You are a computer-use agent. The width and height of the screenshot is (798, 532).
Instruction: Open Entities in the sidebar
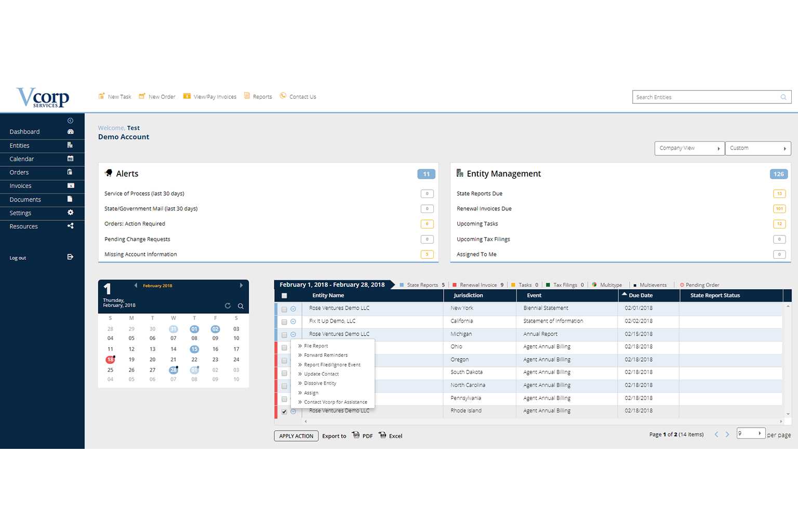(x=20, y=145)
